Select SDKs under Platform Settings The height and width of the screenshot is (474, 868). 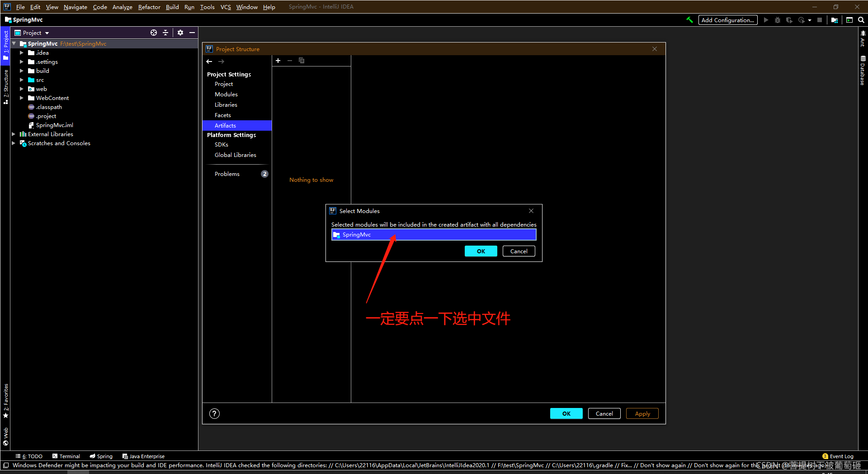222,144
